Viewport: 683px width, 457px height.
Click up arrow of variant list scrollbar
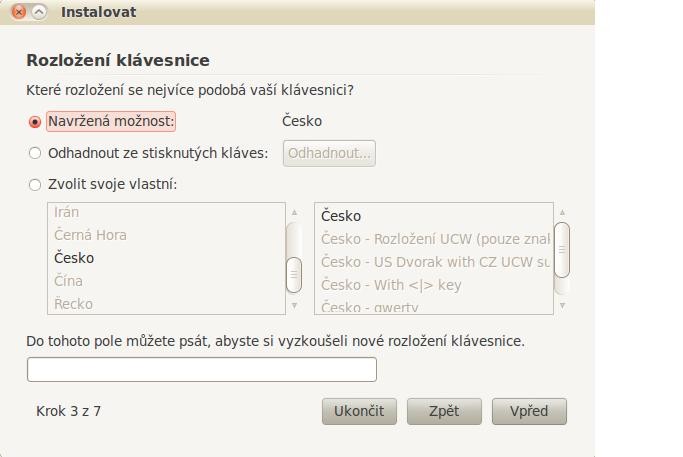562,213
